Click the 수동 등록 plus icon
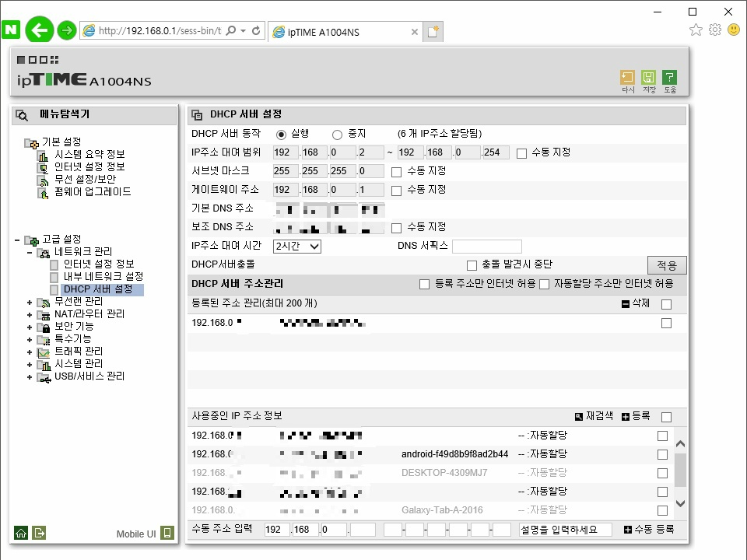747x560 pixels. point(628,530)
